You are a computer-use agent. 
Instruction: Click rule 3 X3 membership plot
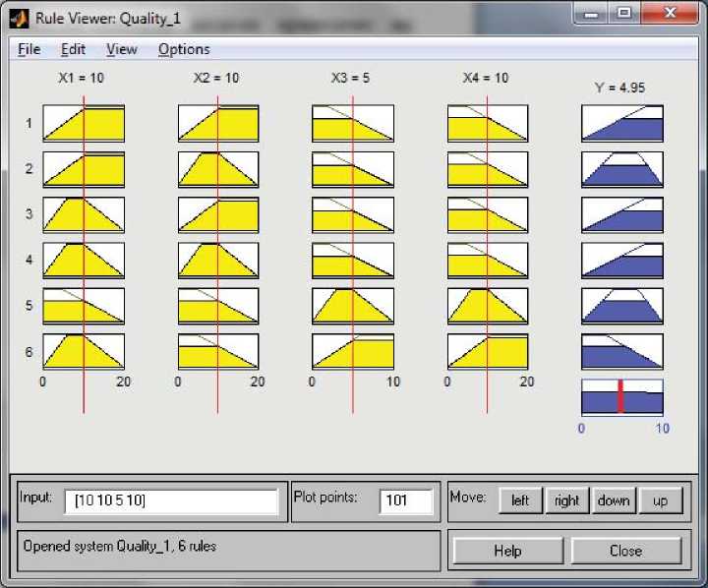click(x=353, y=214)
